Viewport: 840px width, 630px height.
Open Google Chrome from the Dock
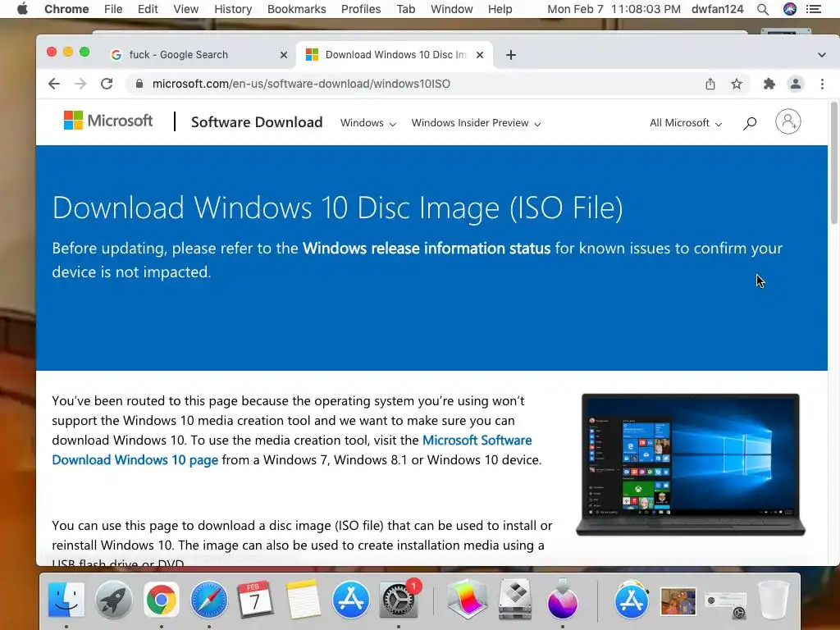click(x=162, y=600)
